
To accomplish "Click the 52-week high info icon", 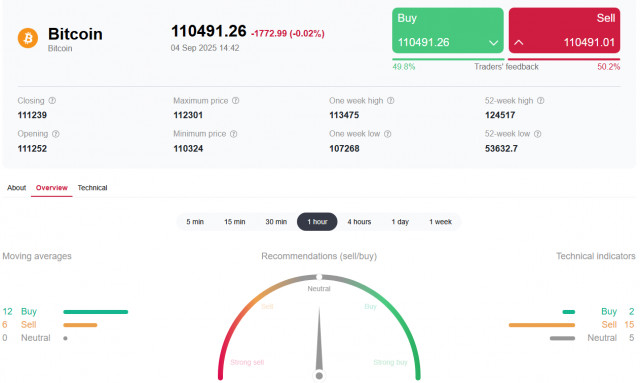I will (540, 100).
